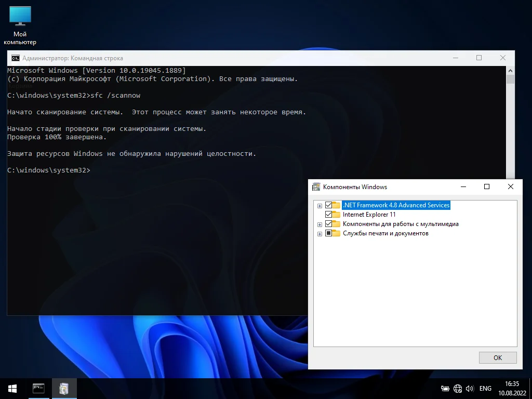Click the Windows Start button
Image resolution: width=532 pixels, height=399 pixels.
point(12,388)
